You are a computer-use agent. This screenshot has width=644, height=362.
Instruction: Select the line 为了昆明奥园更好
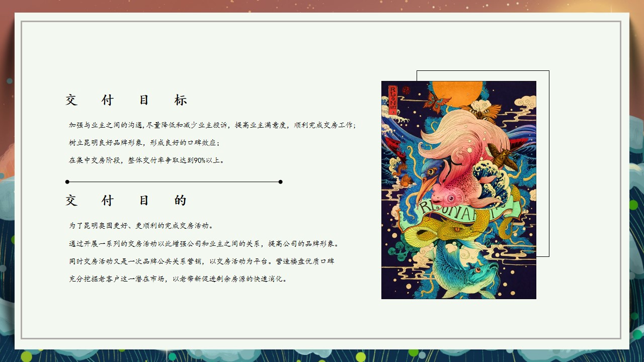pyautogui.click(x=142, y=226)
